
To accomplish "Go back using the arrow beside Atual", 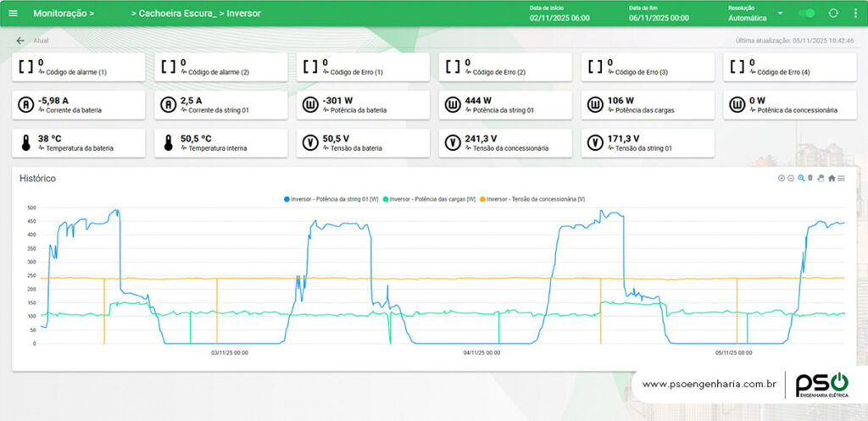I will [x=20, y=40].
